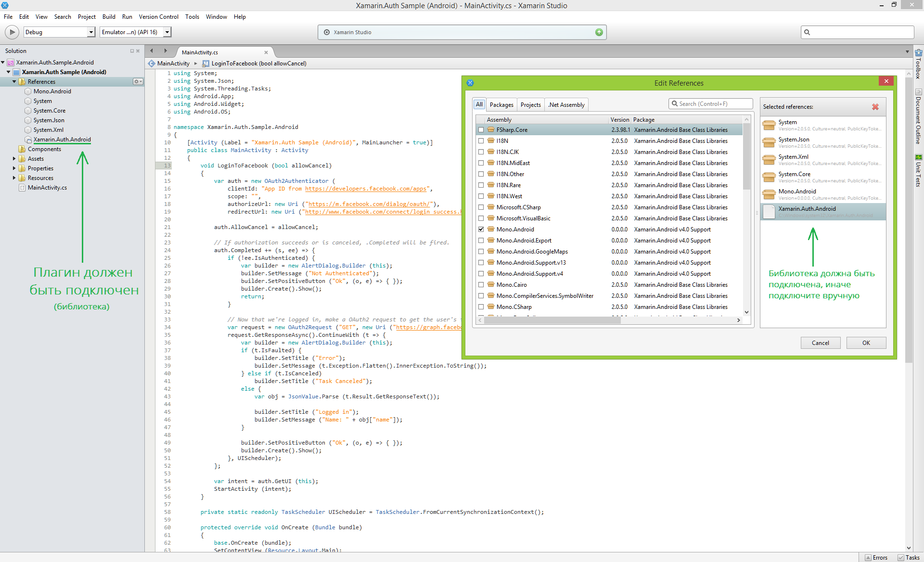Image resolution: width=924 pixels, height=562 pixels.
Task: Check the Mono.Android.Export assembly checkbox
Action: [481, 241]
